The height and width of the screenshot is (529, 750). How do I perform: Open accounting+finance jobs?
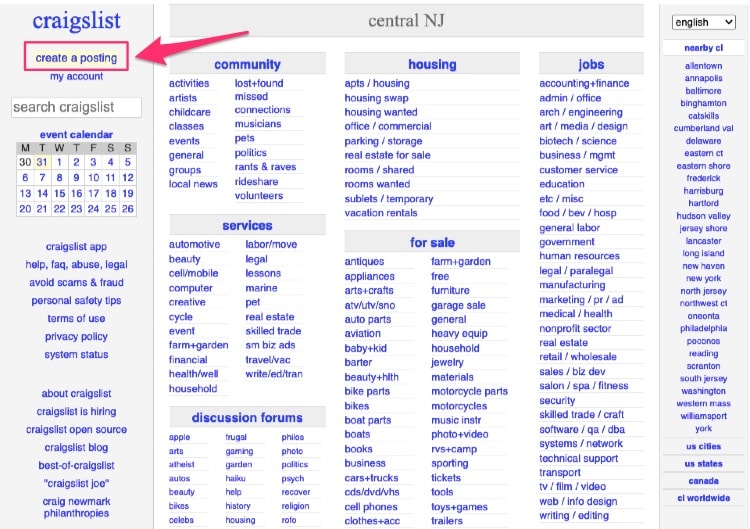point(584,83)
